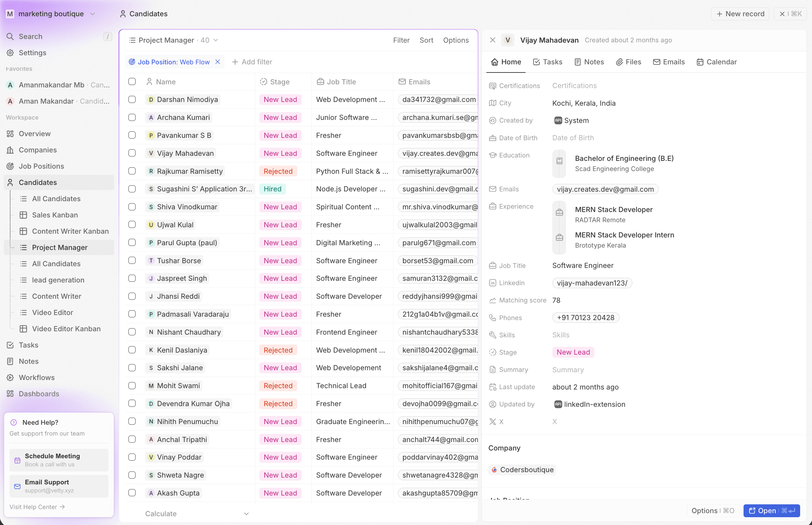Viewport: 812px width, 525px height.
Task: Click the Dashboards grid icon
Action: point(10,394)
